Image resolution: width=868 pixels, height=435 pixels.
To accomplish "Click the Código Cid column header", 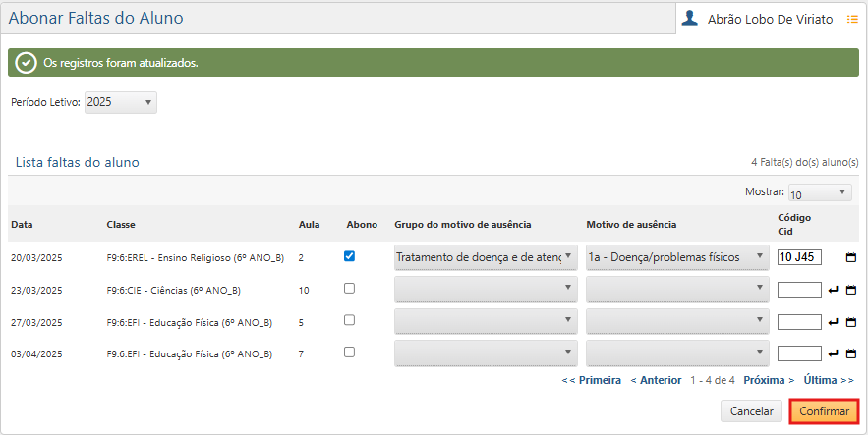I will point(794,225).
